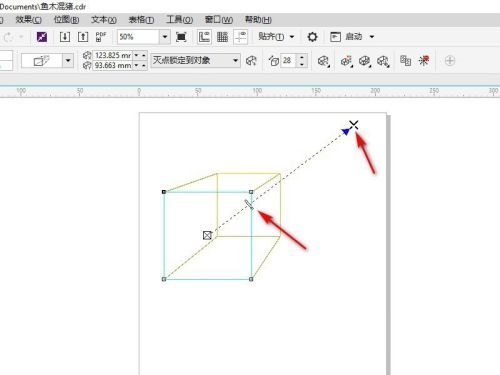Click the Export icon
500x375 pixels.
pyautogui.click(x=83, y=37)
